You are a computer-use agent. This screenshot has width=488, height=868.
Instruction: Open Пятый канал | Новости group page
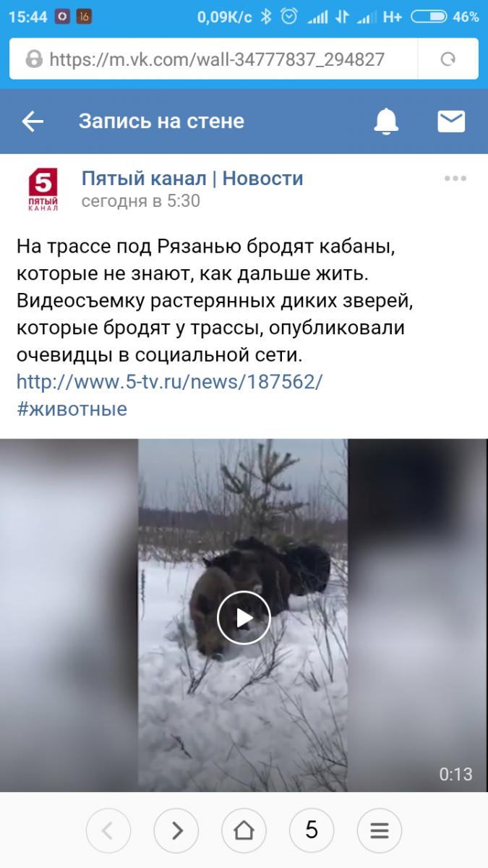(192, 178)
